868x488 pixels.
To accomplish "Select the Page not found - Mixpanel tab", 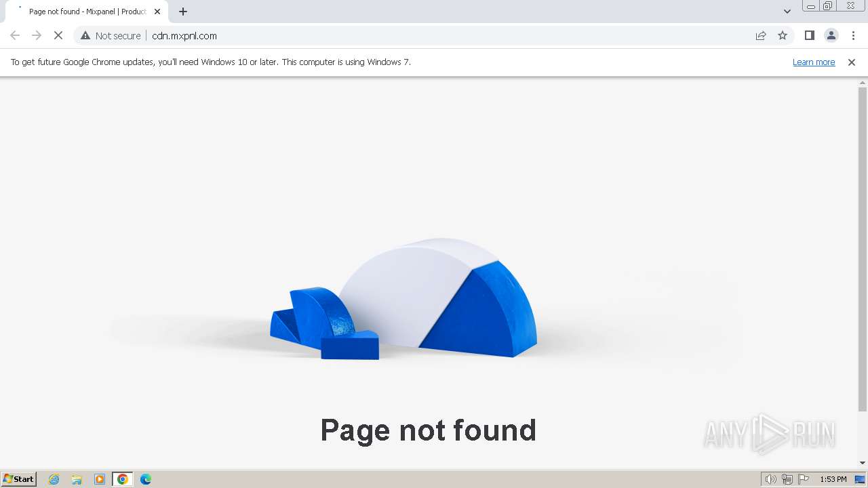I will 87,12.
